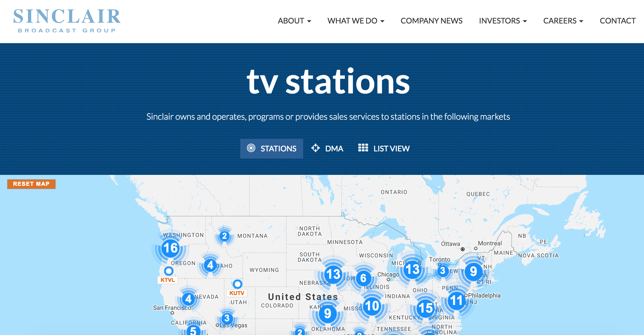Image resolution: width=644 pixels, height=335 pixels.
Task: Go to Company News page
Action: (x=431, y=21)
